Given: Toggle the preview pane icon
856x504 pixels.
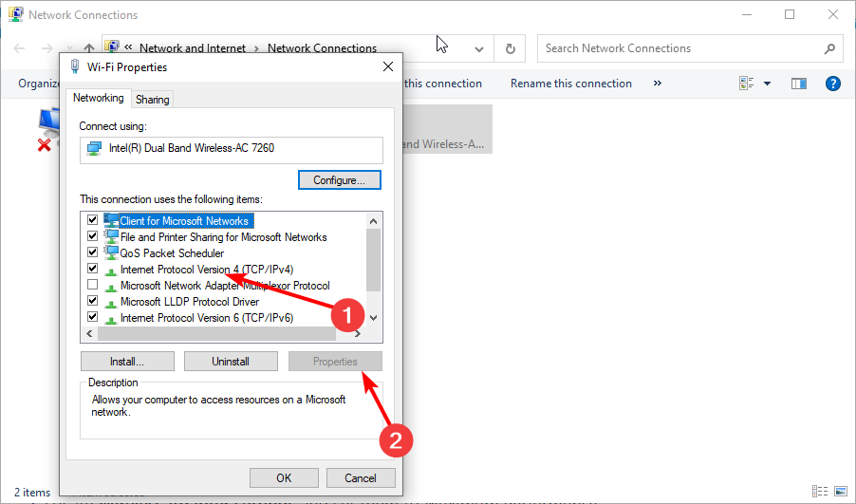Looking at the screenshot, I should (x=799, y=84).
